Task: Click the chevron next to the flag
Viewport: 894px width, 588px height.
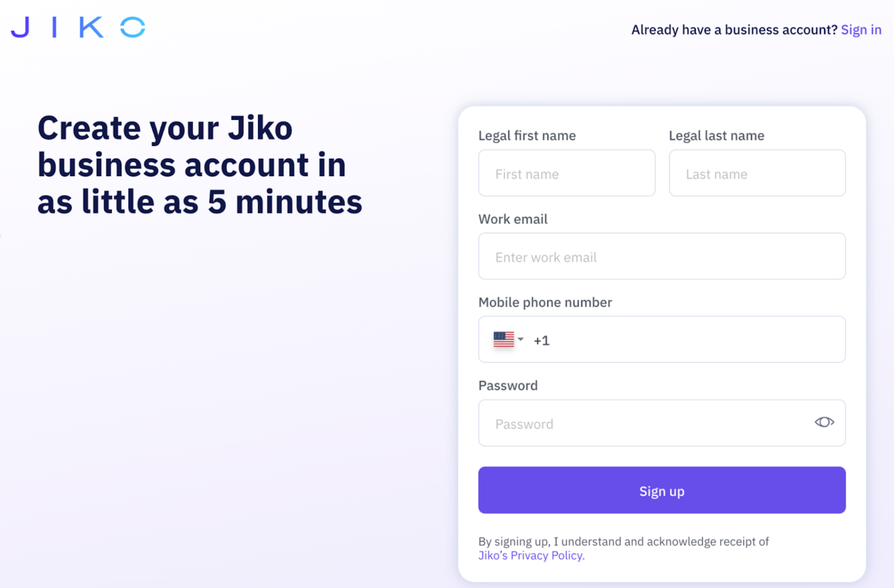Action: [522, 339]
